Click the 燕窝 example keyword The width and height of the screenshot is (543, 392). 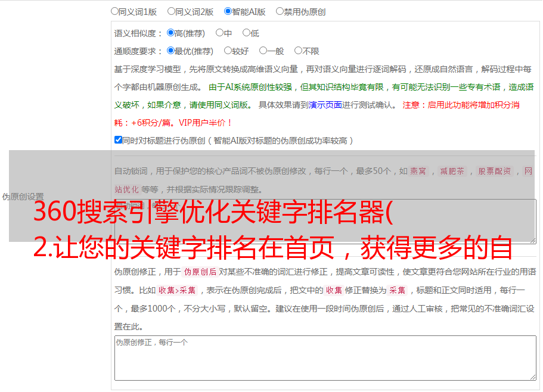418,171
